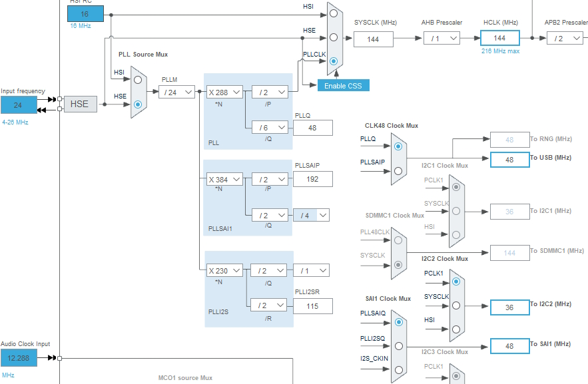
Task: Edit the Audio Clock Input 12.288 field
Action: coord(19,358)
